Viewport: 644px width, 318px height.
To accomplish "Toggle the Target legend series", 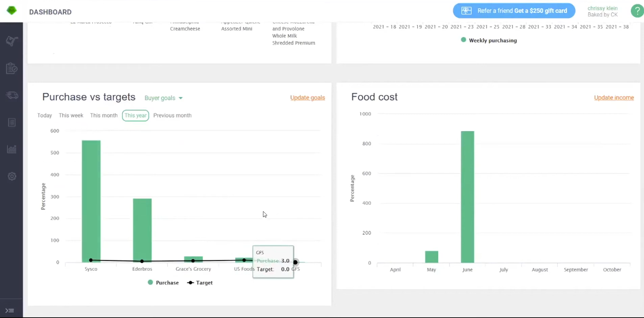I will [200, 283].
